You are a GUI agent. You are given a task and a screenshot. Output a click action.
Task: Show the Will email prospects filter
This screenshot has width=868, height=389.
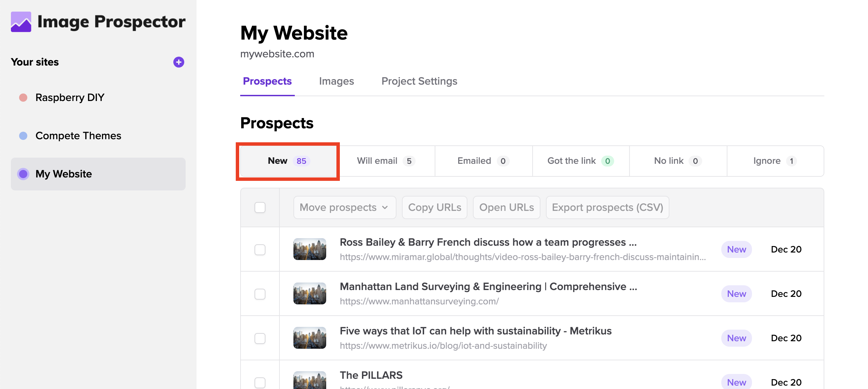[x=386, y=161]
